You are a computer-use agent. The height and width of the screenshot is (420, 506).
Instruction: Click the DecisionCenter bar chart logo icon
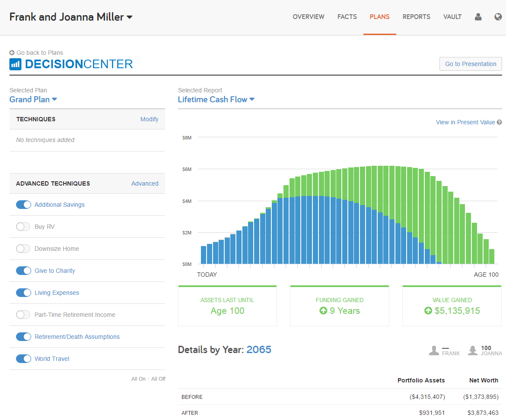tap(15, 64)
